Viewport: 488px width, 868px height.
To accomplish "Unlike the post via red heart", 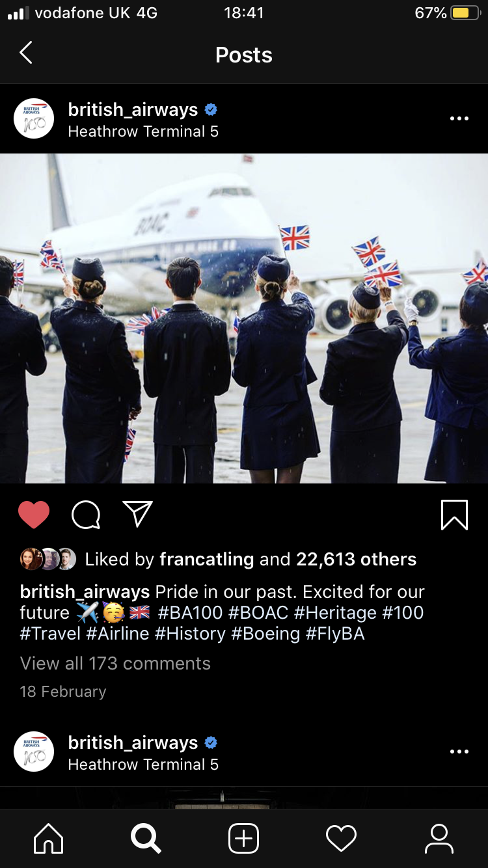I will coord(34,515).
